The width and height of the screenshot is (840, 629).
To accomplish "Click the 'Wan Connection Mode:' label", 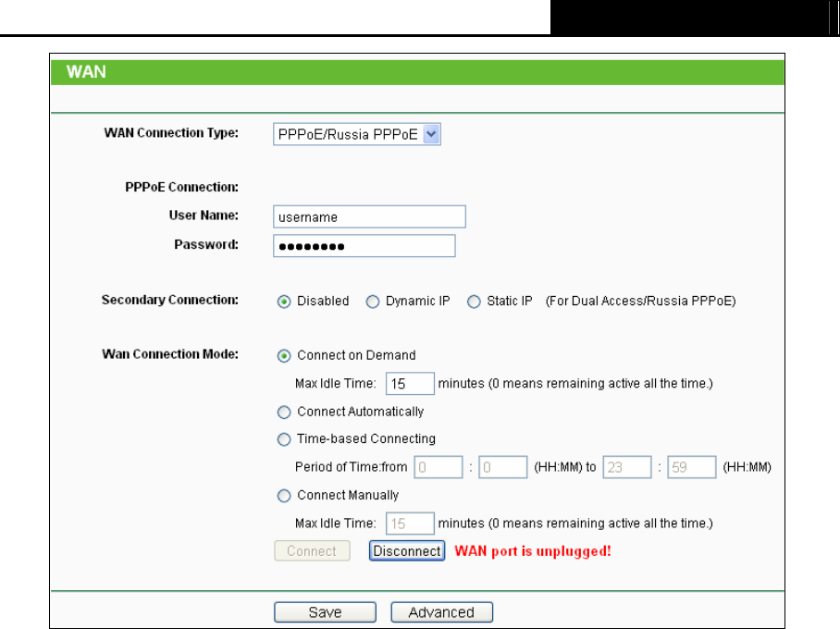I will (x=170, y=354).
